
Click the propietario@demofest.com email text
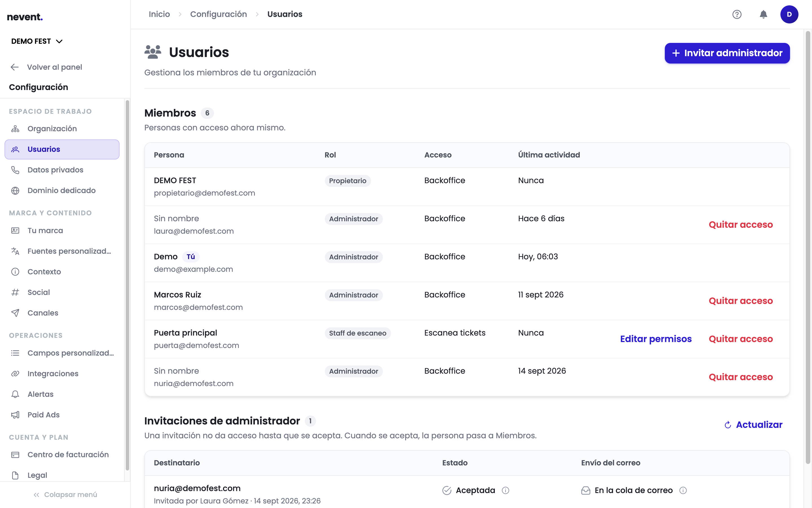204,193
